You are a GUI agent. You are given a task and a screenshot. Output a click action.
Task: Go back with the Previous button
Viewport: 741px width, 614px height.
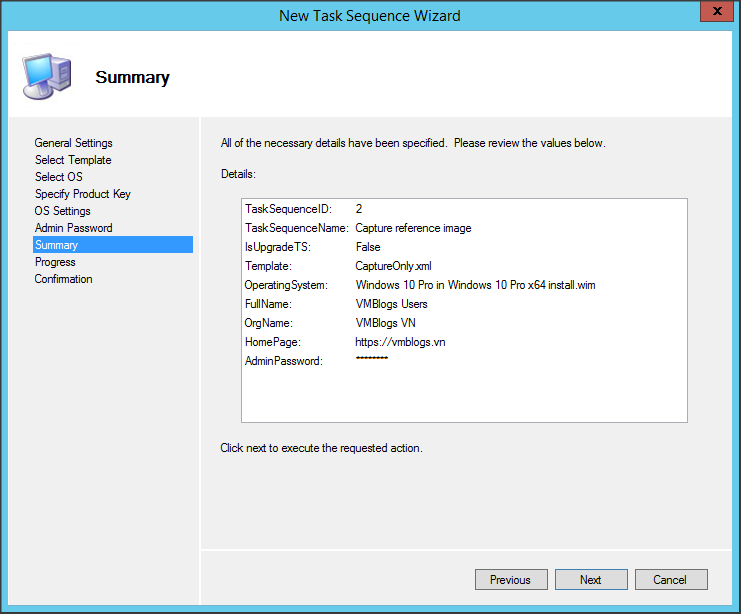coord(510,579)
